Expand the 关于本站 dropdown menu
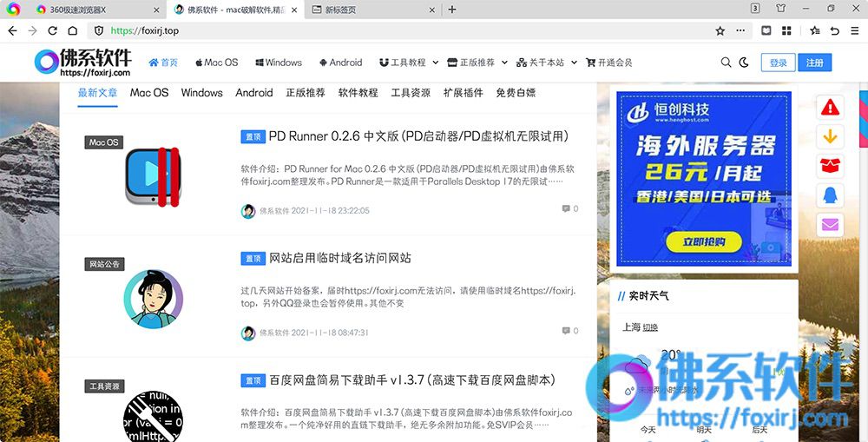The image size is (868, 442). (x=546, y=63)
